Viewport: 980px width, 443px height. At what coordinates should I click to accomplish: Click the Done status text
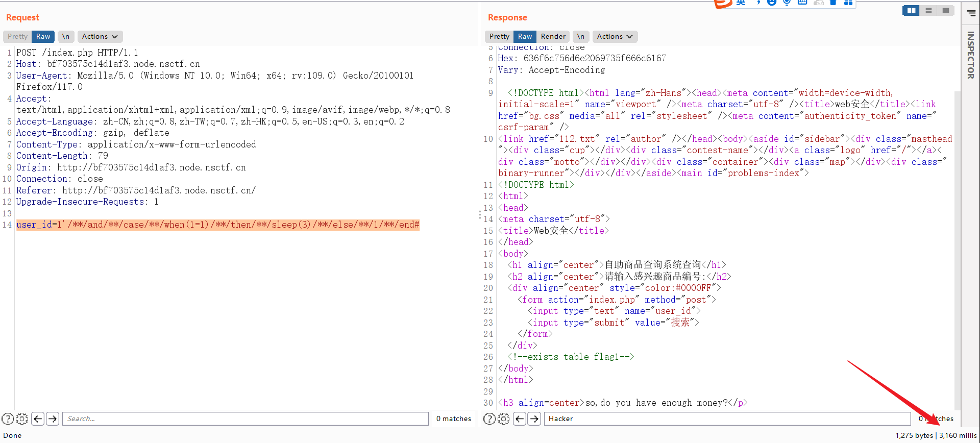pyautogui.click(x=12, y=435)
